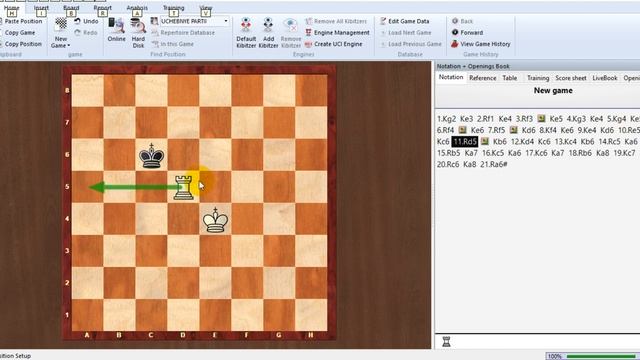Screen dimensions: 640x360
Task: Select the white king on e4
Action: pos(215,220)
